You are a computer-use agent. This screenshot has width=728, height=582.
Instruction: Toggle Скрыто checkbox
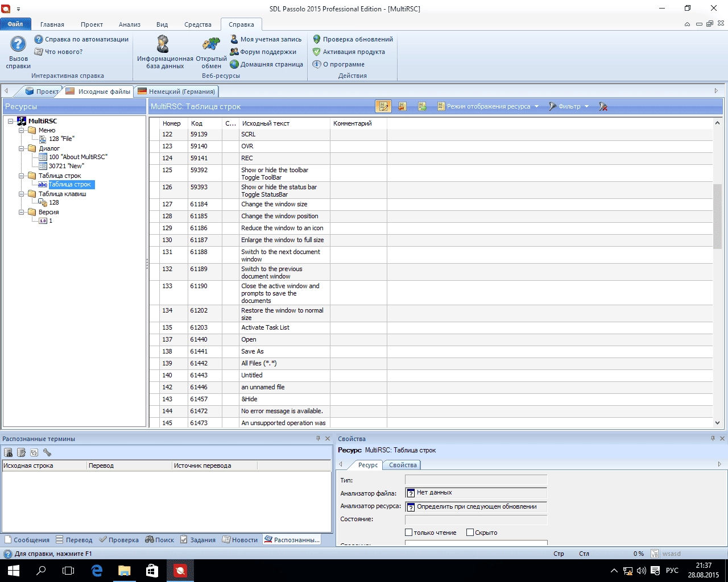[470, 533]
